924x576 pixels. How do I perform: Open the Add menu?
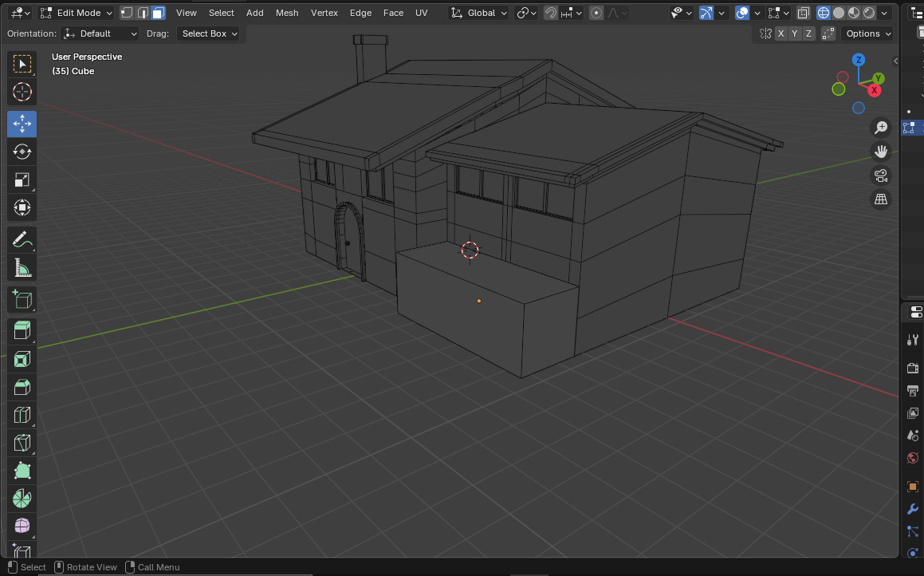[254, 13]
